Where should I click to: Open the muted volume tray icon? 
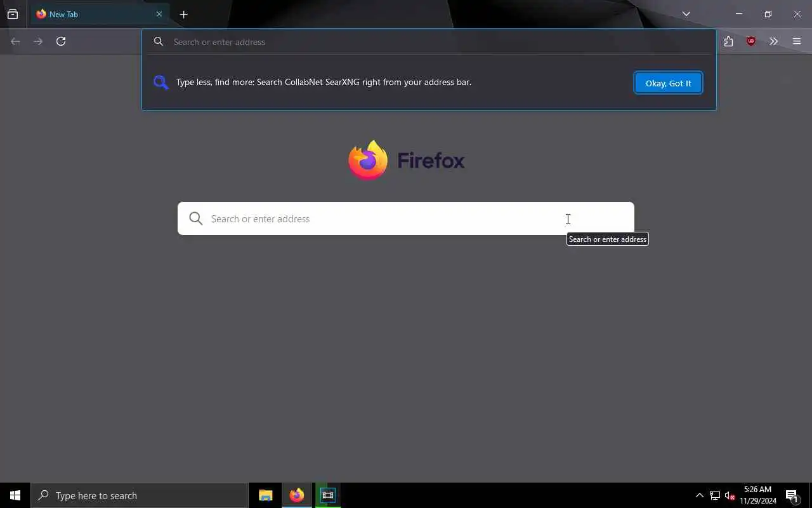coord(730,495)
